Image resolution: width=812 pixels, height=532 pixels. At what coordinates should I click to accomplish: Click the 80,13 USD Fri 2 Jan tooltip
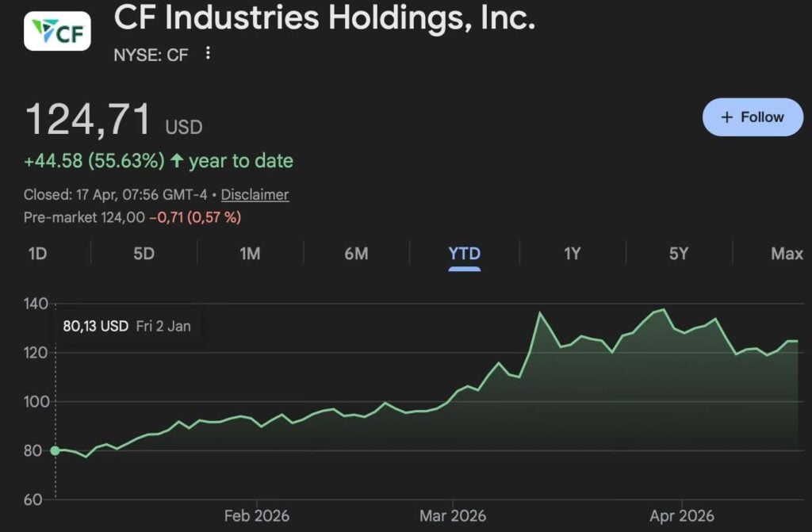pos(127,326)
